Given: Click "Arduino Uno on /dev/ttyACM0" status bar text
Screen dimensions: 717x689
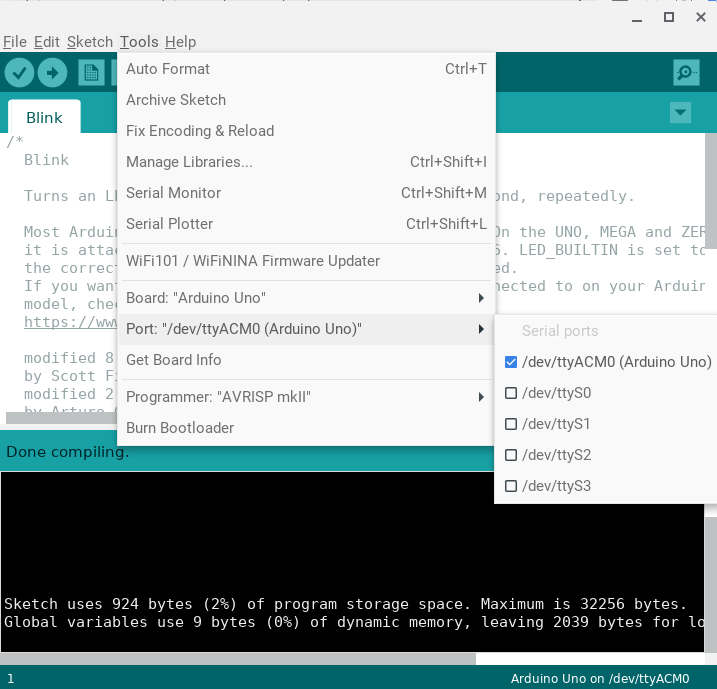Looking at the screenshot, I should 600,678.
